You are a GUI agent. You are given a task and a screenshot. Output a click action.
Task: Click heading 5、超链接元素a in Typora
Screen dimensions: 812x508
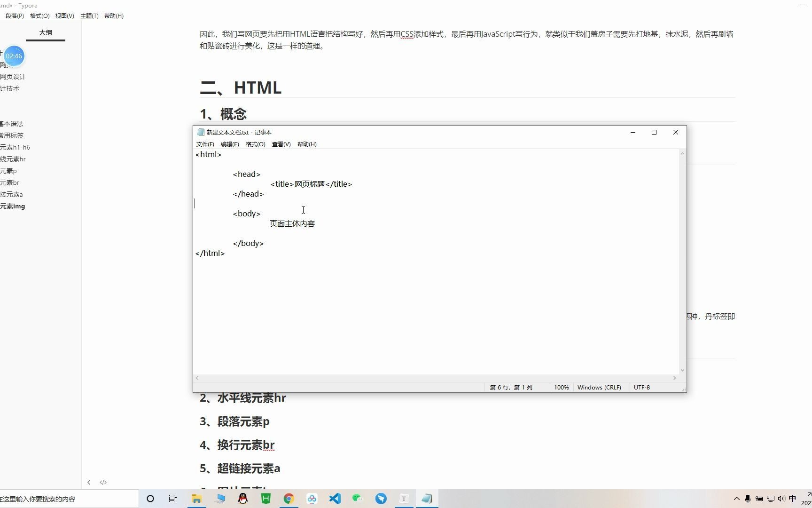coord(240,468)
